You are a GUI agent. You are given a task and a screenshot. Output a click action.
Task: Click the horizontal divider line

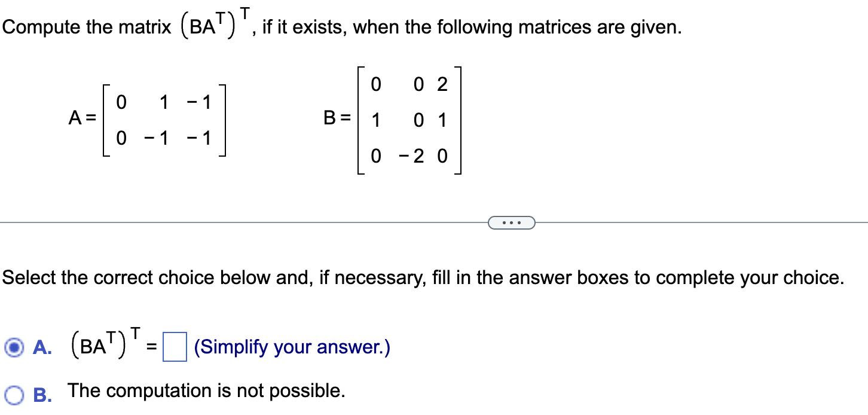(239, 222)
